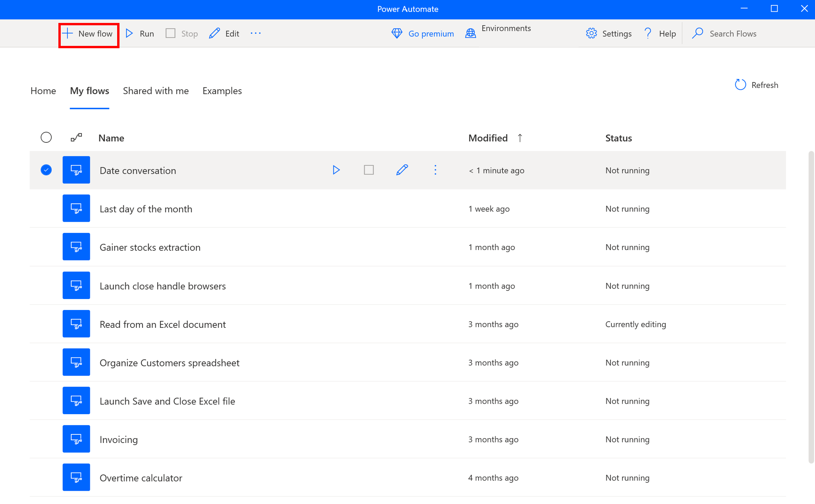Run the Date conversation flow
Viewport: 815px width, 504px height.
point(335,170)
